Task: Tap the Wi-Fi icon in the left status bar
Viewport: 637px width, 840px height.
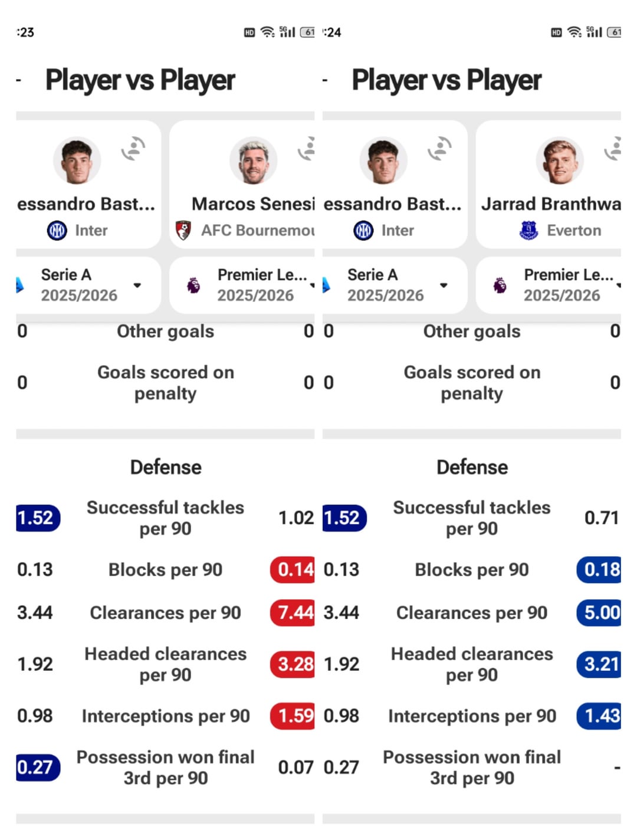Action: click(268, 32)
